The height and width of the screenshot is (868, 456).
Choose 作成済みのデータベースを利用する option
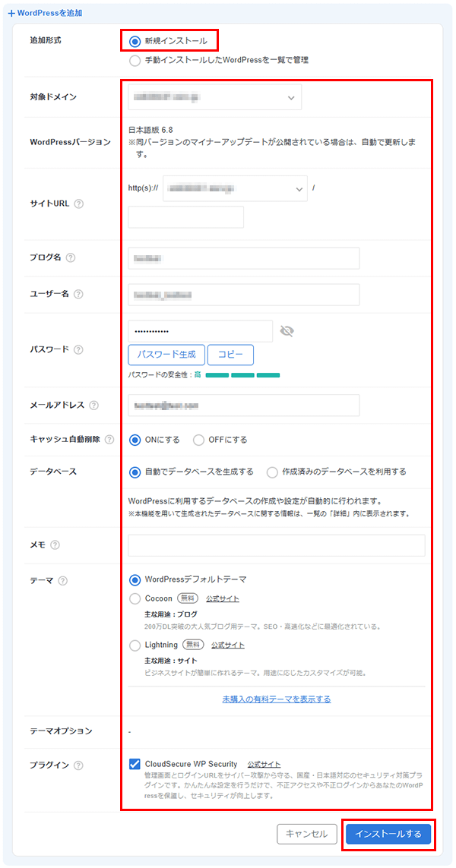[x=272, y=472]
